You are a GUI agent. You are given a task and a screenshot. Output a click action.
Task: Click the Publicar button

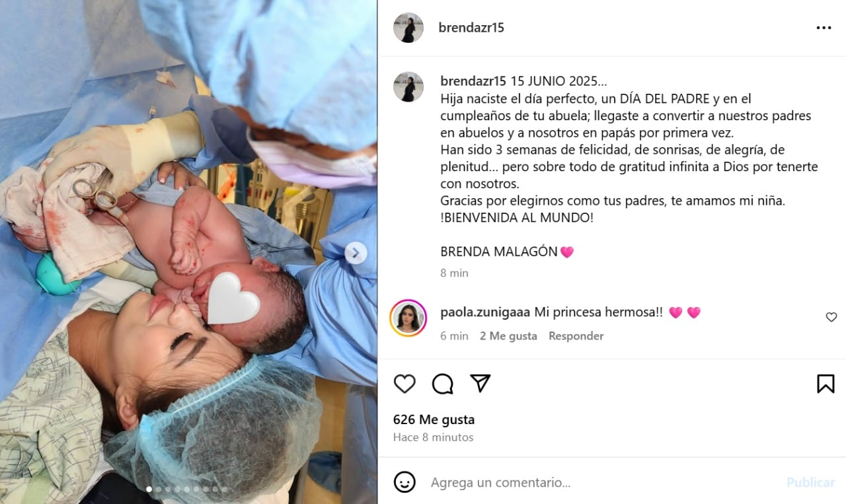(x=810, y=482)
